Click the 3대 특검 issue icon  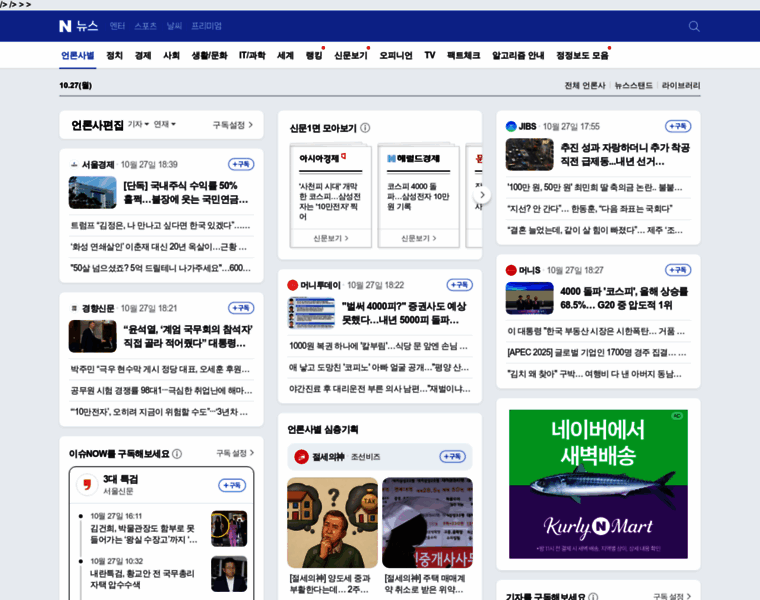[x=87, y=485]
